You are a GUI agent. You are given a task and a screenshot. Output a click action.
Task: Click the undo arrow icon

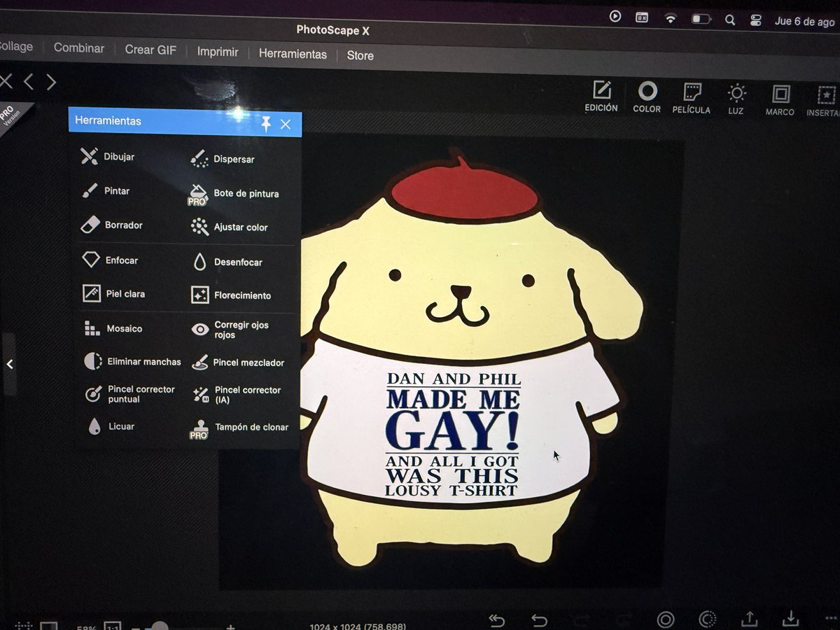tap(539, 619)
